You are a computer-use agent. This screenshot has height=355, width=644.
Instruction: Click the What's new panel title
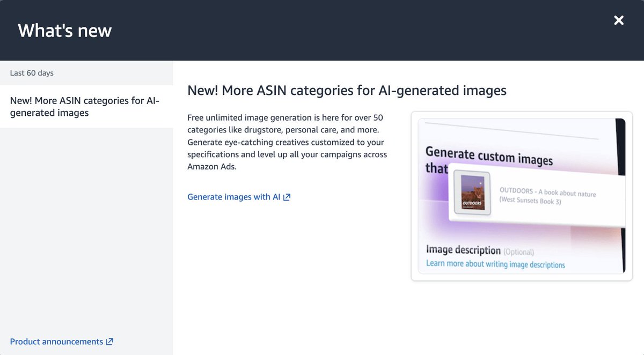(65, 31)
